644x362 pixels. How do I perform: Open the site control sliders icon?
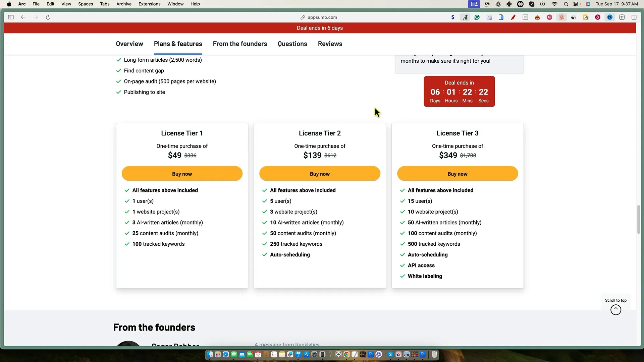click(622, 17)
